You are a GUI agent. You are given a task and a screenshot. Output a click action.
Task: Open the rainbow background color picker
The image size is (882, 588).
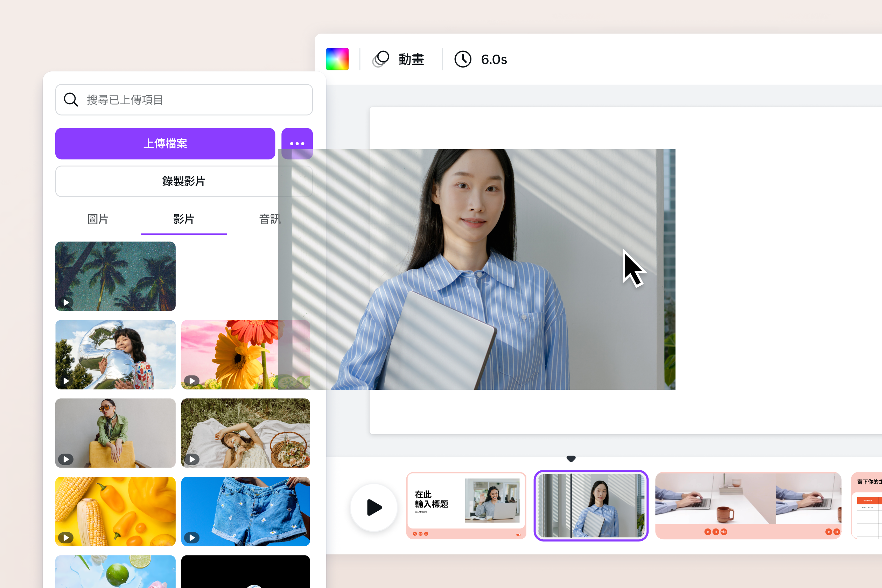(x=337, y=59)
